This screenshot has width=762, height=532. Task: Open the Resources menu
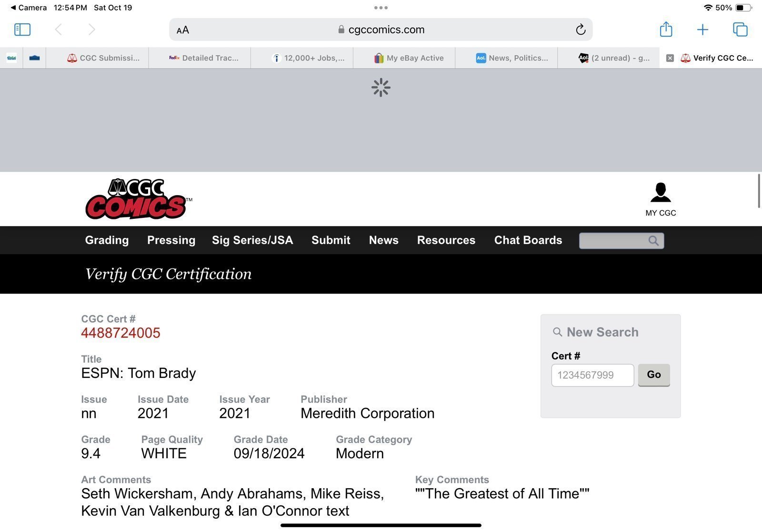(446, 240)
